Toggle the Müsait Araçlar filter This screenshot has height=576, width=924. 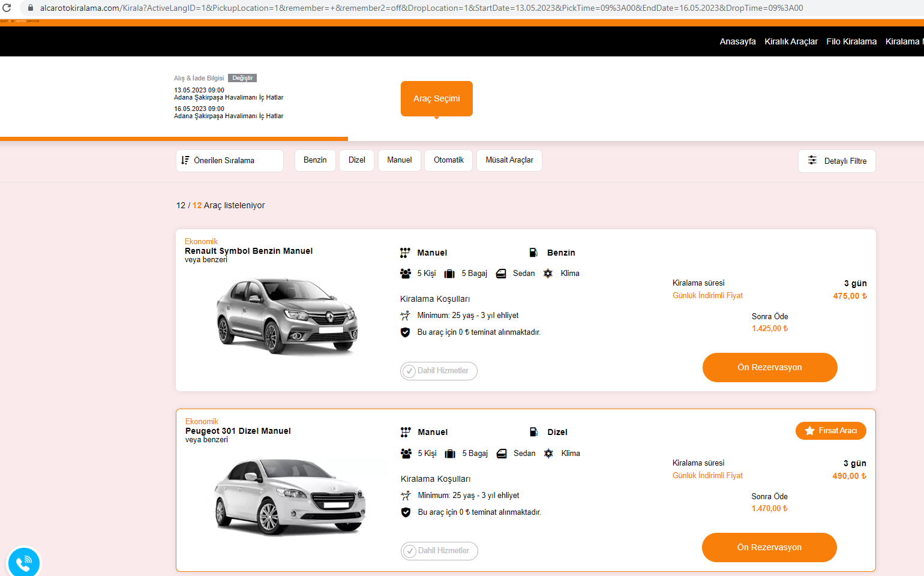[x=509, y=160]
